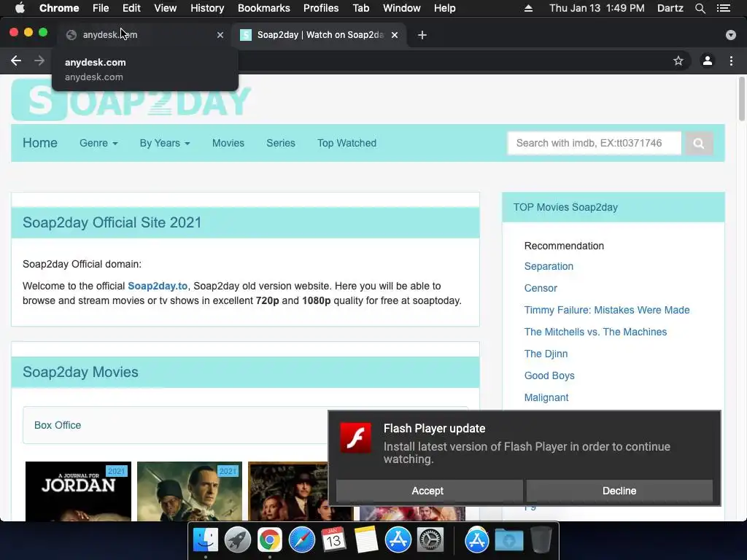Image resolution: width=747 pixels, height=560 pixels.
Task: Click the Box Office tab
Action: (58, 425)
